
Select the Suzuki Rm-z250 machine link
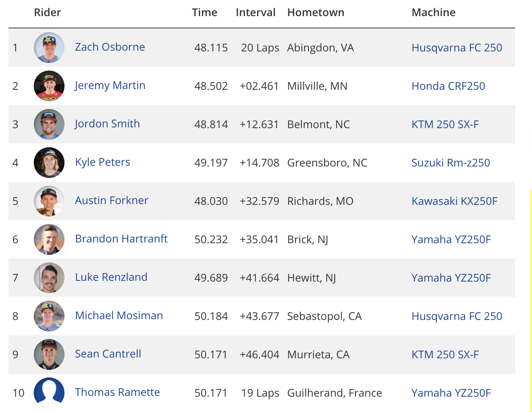click(451, 163)
